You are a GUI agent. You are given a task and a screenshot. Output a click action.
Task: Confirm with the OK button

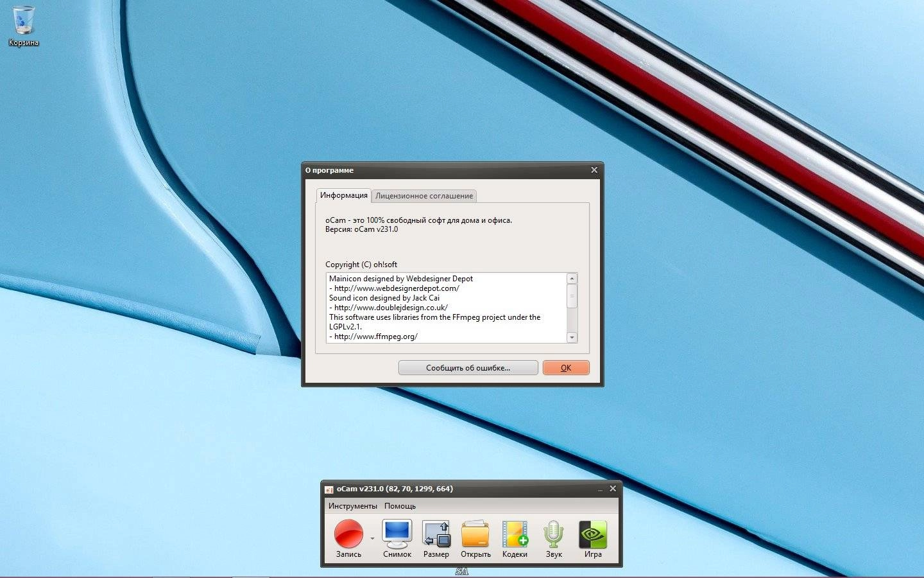(566, 368)
